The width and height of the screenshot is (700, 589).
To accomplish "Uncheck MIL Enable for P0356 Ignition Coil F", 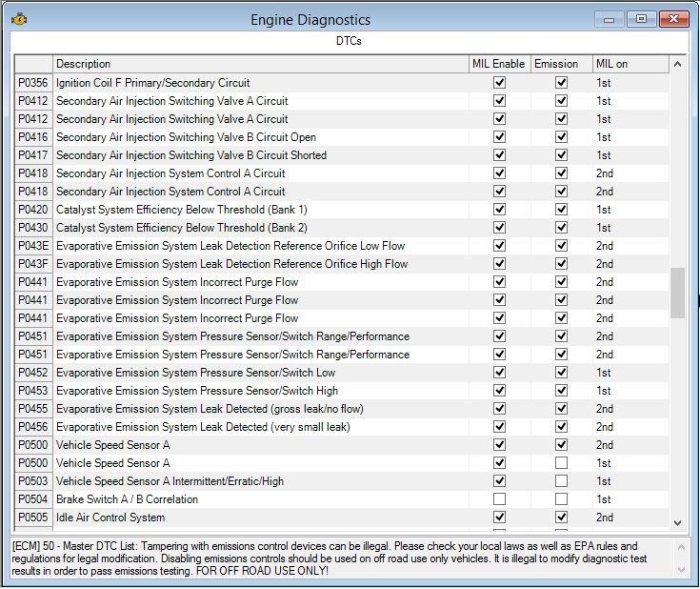I will (500, 83).
